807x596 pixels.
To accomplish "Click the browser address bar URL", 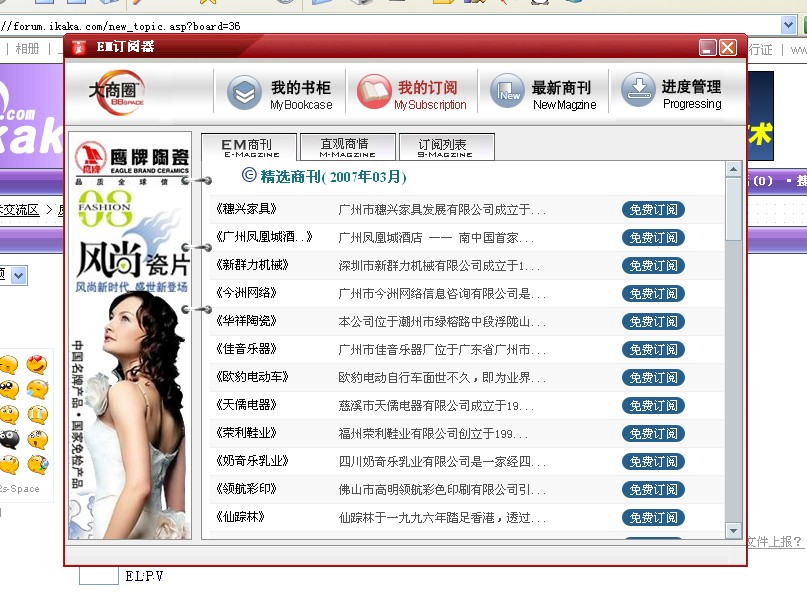I will 121,26.
